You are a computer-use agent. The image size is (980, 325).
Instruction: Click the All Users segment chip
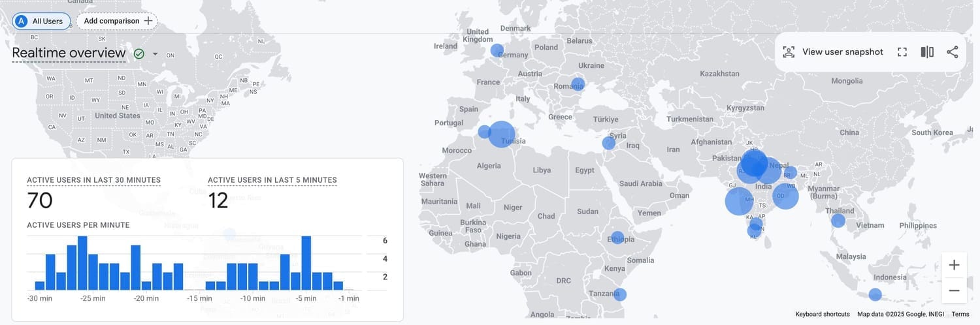41,21
